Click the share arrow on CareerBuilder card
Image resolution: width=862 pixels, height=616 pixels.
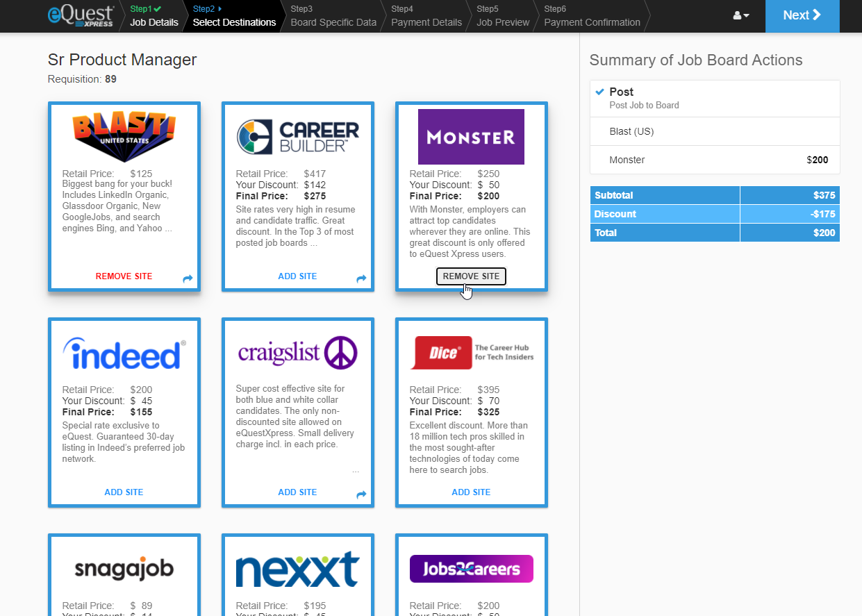[x=361, y=279]
